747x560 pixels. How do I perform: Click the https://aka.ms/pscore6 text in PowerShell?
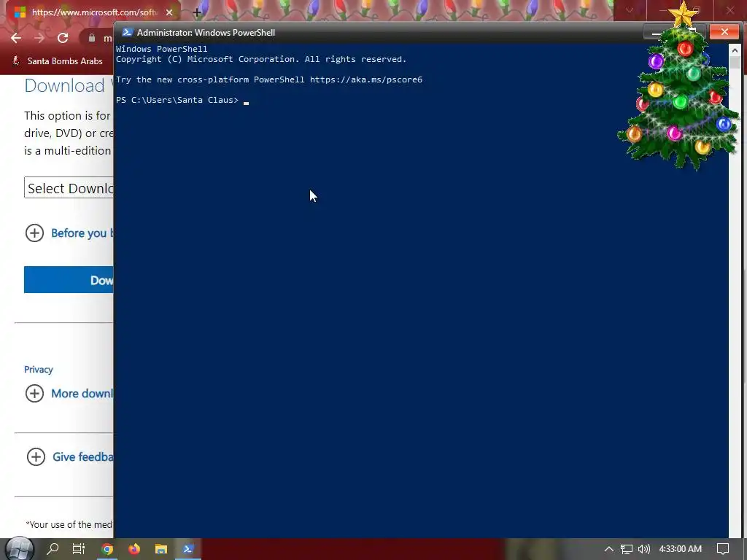366,79
